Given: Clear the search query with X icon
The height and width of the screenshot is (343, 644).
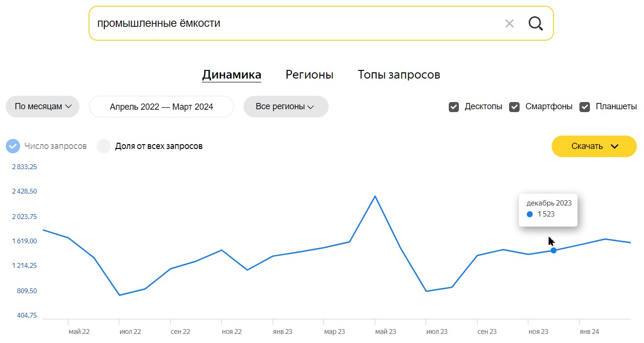Looking at the screenshot, I should coord(510,23).
